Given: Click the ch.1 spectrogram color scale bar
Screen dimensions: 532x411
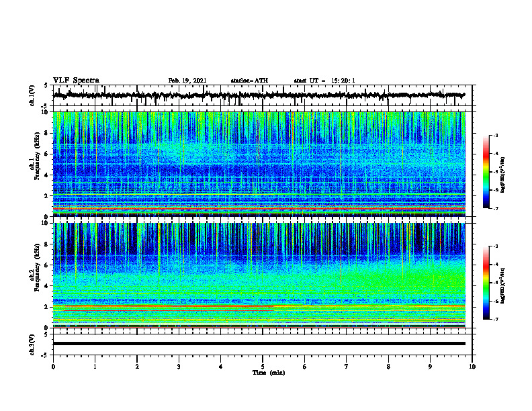Looking at the screenshot, I should point(486,172).
